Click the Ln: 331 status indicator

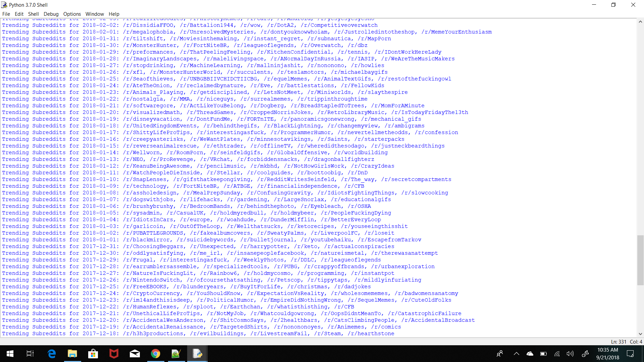click(x=619, y=342)
